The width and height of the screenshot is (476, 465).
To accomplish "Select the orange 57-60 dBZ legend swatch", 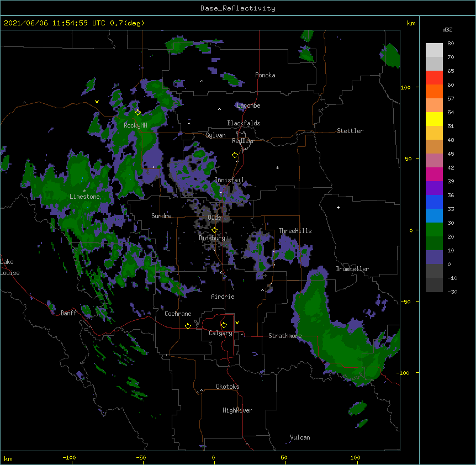I will pyautogui.click(x=434, y=91).
